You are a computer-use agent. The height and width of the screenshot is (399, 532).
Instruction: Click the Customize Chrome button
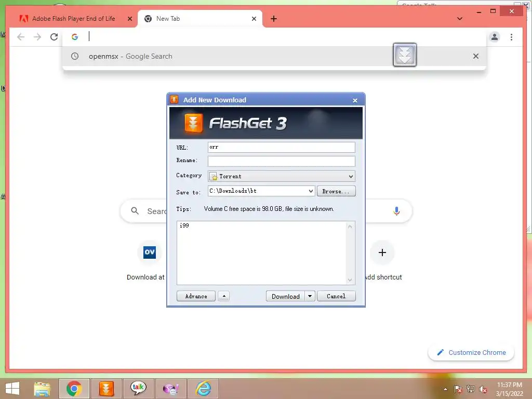471,353
